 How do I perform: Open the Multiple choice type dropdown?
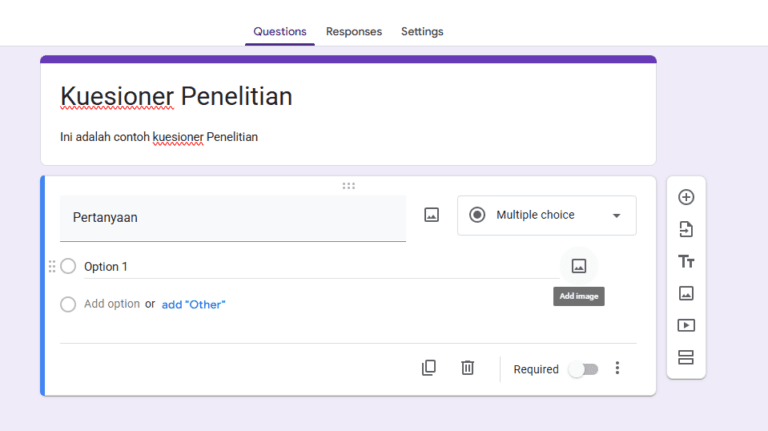click(547, 216)
